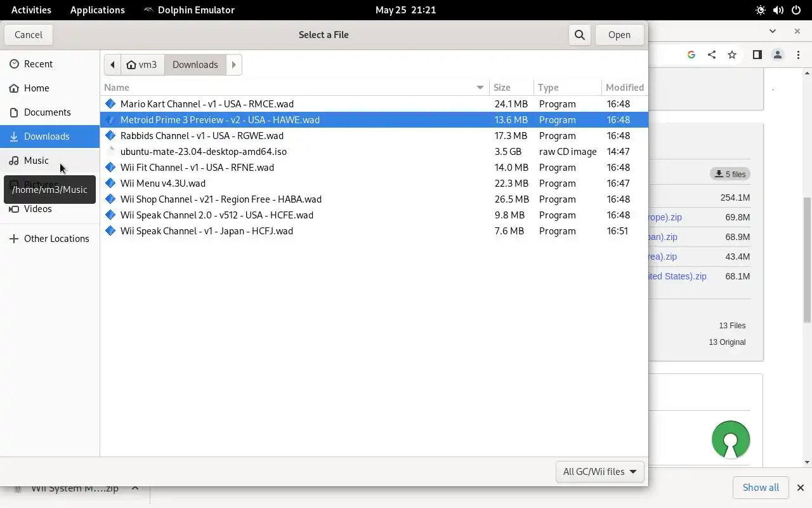Click the file icon of Wii Speak Channel 2.0 wad
Viewport: 812px width, 508px height.
point(110,215)
